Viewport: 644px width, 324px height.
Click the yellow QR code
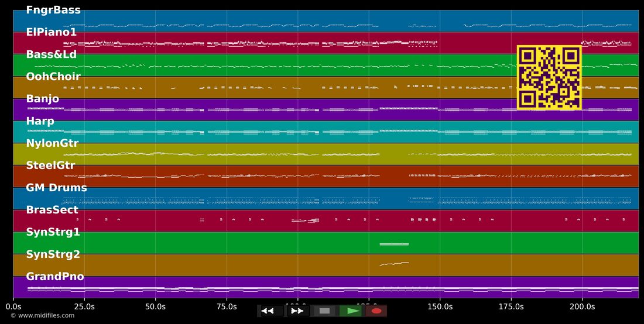click(x=549, y=78)
